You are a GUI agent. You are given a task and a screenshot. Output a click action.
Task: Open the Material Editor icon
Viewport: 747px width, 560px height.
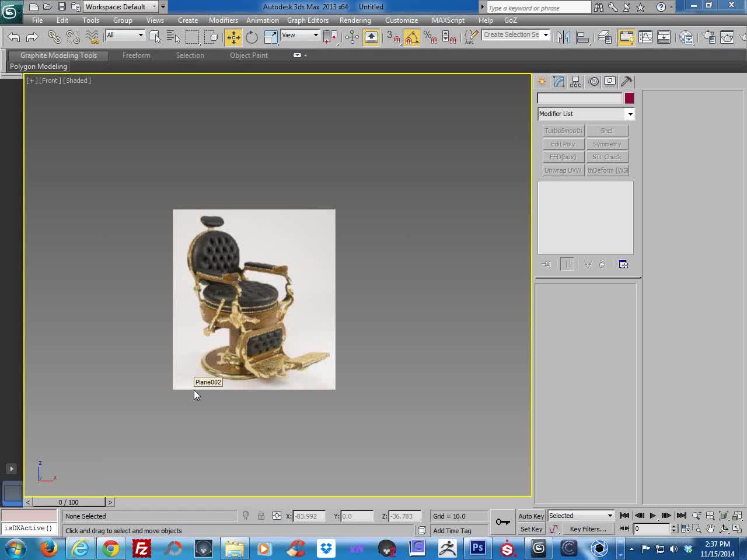pos(686,37)
